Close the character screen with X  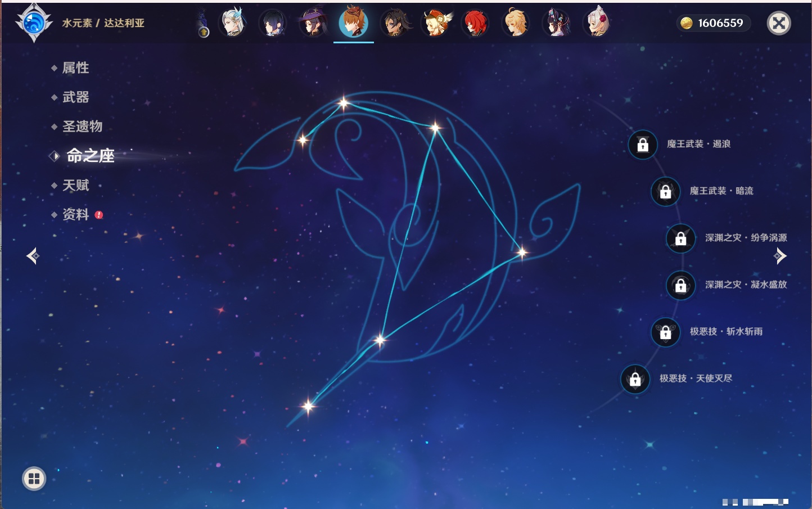pos(779,23)
